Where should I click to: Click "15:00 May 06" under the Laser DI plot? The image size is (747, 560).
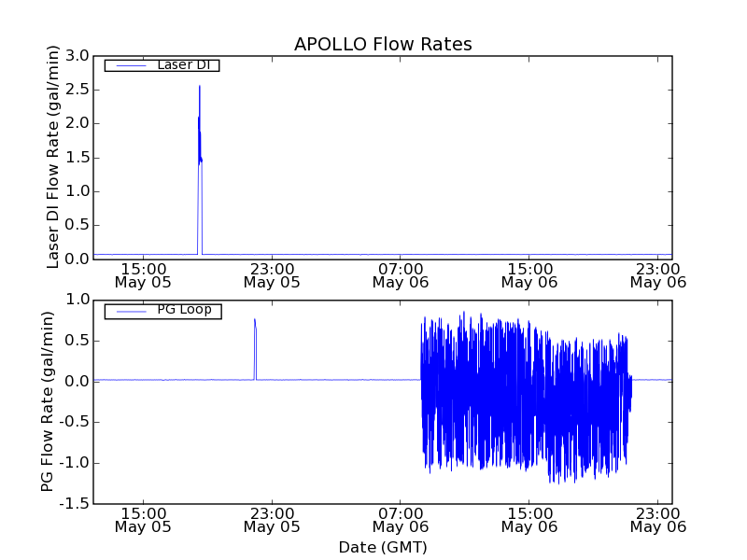point(529,275)
